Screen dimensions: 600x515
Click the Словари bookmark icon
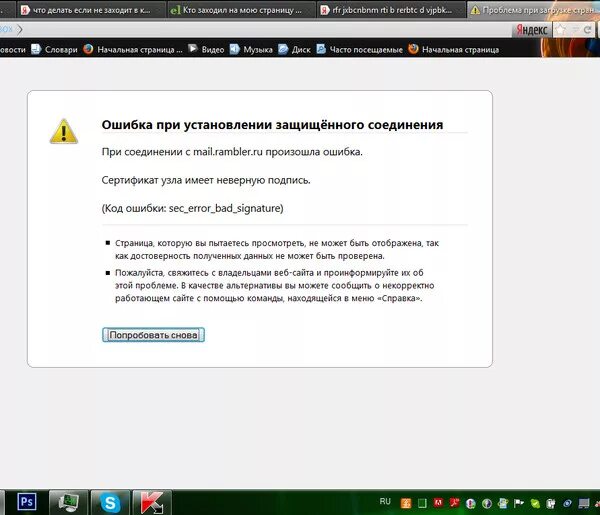(36, 49)
